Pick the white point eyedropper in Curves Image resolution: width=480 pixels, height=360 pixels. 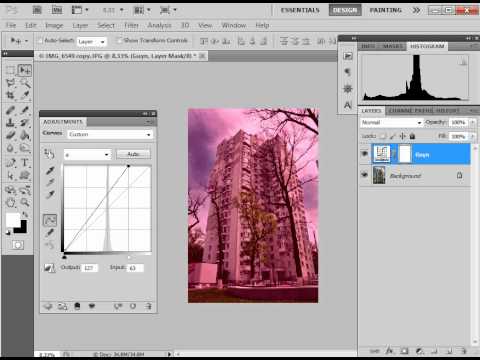pyautogui.click(x=50, y=194)
